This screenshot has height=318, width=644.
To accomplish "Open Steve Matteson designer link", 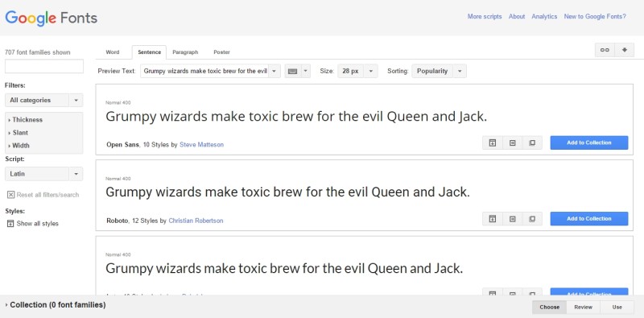I will 202,145.
